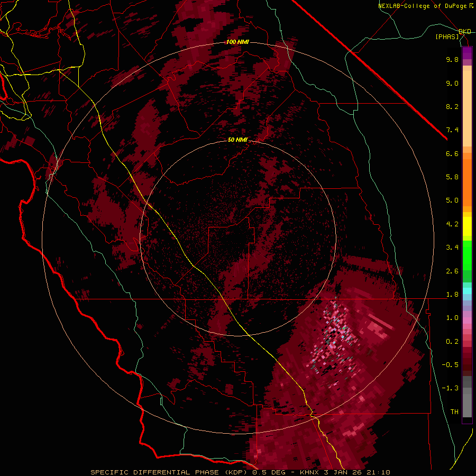This screenshot has height=476, width=476.
Task: Click the 50 NMI range ring label
Action: tap(237, 140)
